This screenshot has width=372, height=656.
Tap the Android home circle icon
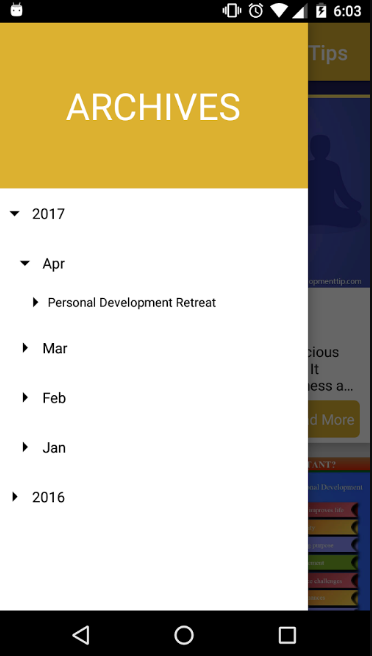184,635
